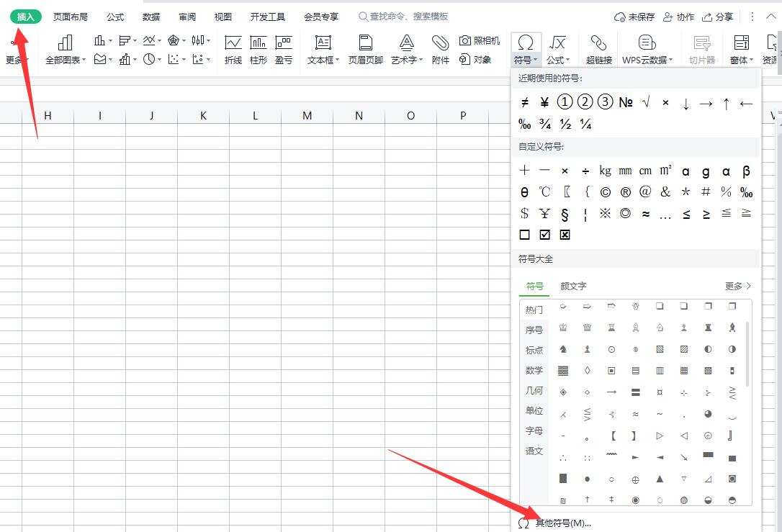Switch to the 页面布局 ribbon tab
Viewport: 782px width, 532px height.
pos(71,17)
